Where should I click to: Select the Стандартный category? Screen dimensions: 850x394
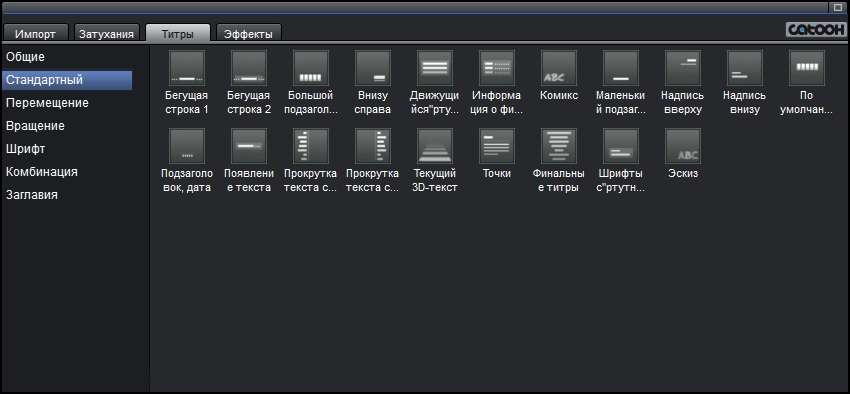click(x=67, y=80)
